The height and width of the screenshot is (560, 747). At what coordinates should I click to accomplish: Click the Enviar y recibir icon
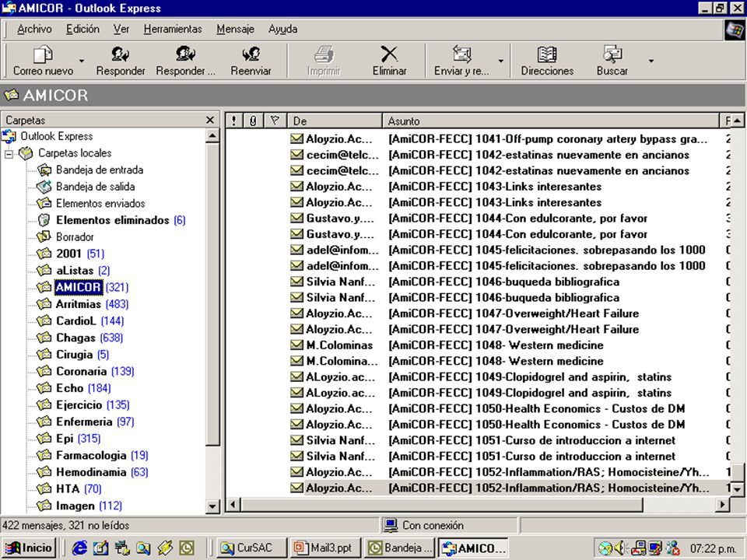(x=461, y=54)
